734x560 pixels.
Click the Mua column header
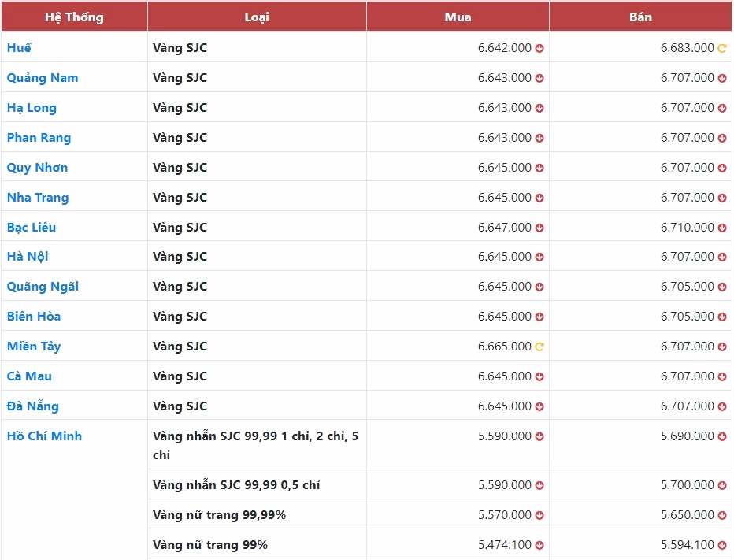[x=458, y=17]
